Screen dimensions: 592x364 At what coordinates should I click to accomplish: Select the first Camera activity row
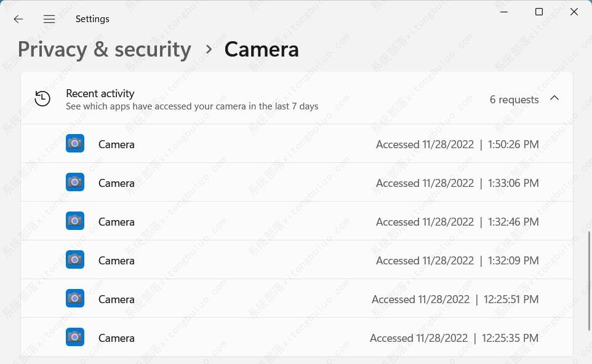click(x=295, y=143)
